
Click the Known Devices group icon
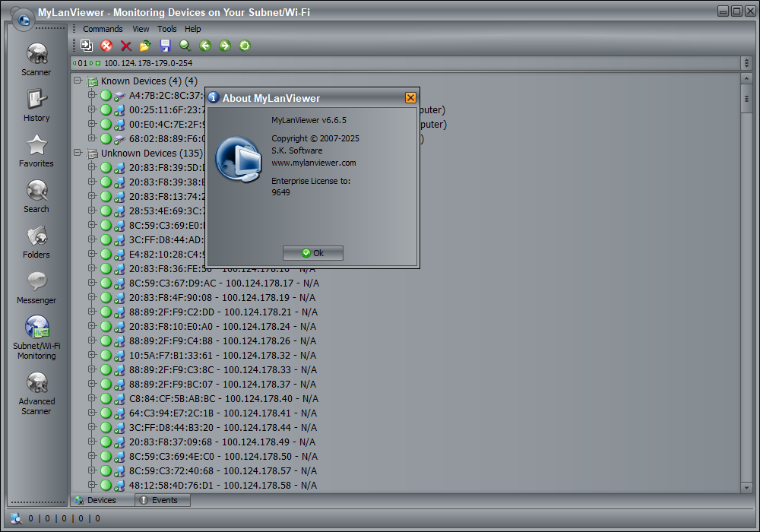tap(92, 81)
